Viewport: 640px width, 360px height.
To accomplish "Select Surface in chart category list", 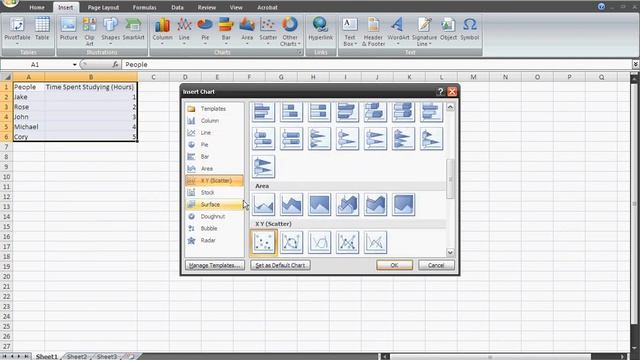I will pos(214,204).
